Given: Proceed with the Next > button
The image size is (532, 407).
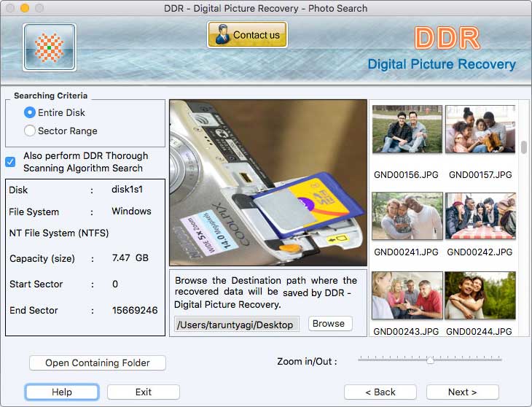Looking at the screenshot, I should tap(463, 392).
